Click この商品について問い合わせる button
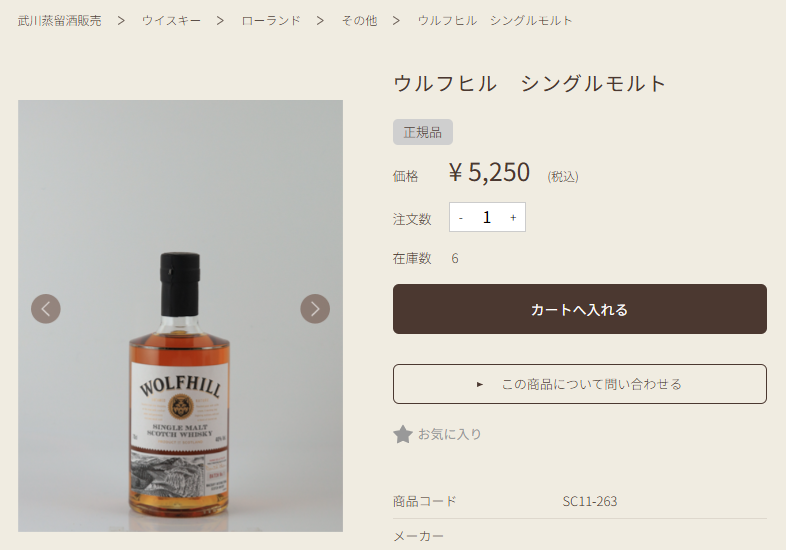 tap(580, 384)
